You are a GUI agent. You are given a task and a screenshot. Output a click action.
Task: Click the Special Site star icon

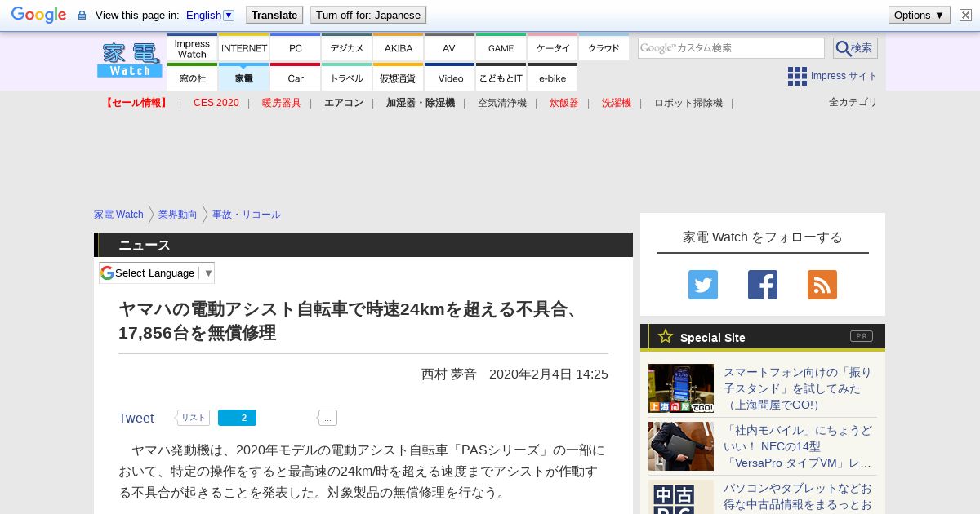(666, 336)
